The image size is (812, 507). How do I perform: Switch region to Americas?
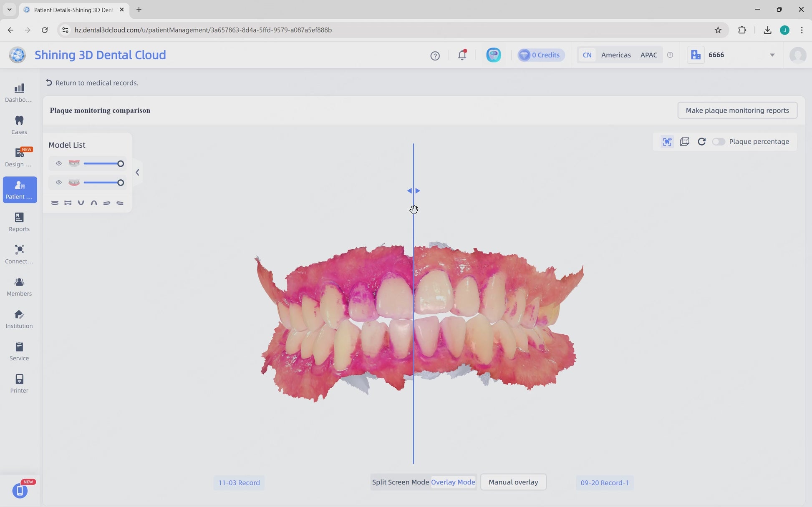point(615,55)
